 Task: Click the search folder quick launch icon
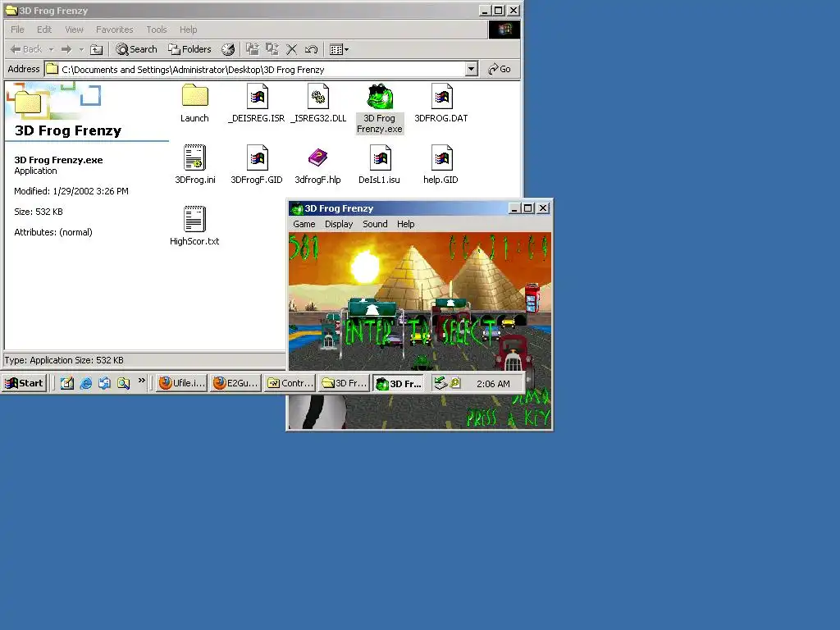pyautogui.click(x=123, y=383)
